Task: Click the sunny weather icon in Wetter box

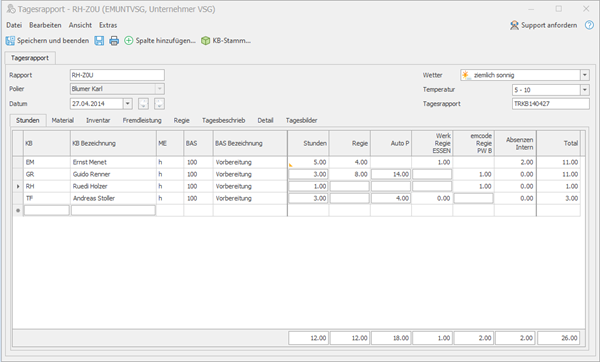Action: 466,75
